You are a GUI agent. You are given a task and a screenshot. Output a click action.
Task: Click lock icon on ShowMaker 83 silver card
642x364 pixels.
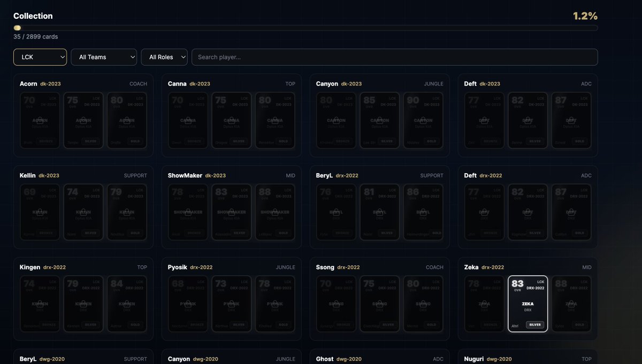[232, 213]
